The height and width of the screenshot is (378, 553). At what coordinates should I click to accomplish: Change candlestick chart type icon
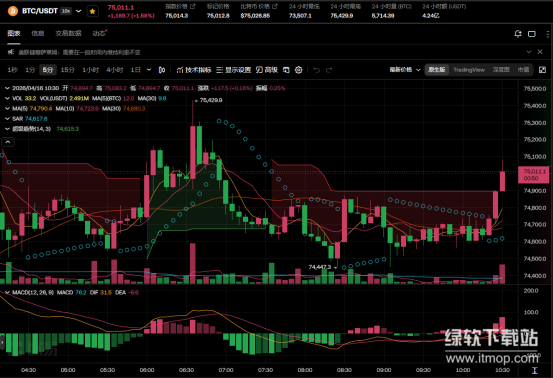162,70
